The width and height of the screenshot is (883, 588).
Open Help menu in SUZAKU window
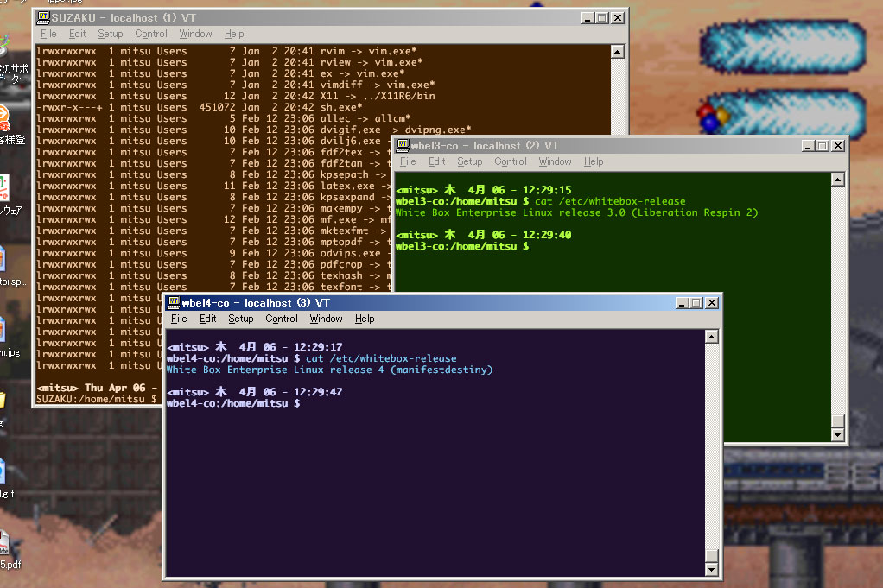pyautogui.click(x=234, y=34)
